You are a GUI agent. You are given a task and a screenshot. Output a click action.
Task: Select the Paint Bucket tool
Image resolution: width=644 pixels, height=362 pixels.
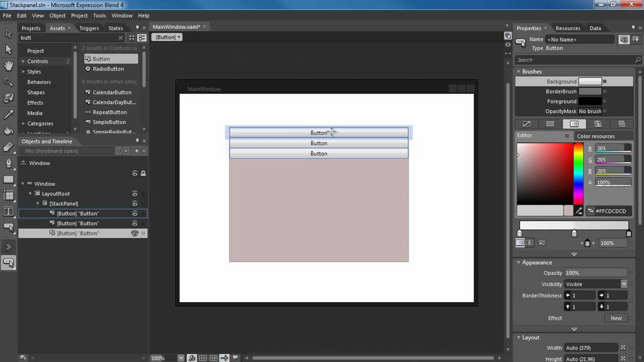pyautogui.click(x=8, y=131)
